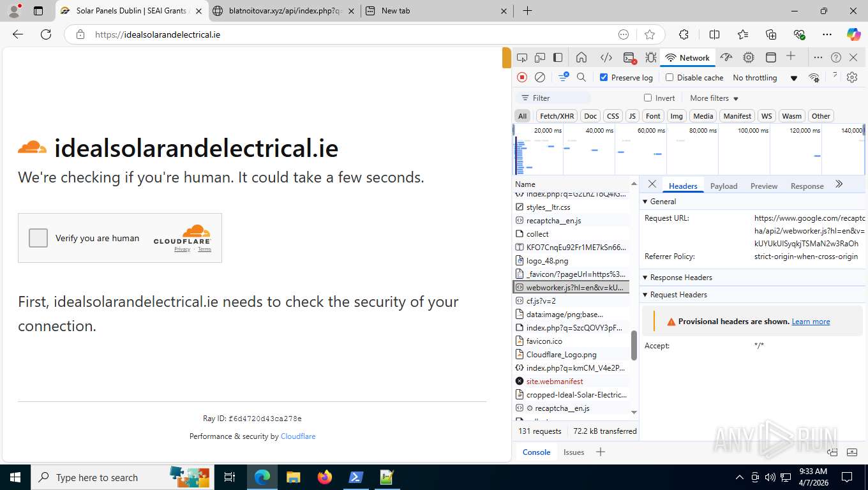The height and width of the screenshot is (490, 868).
Task: Switch to blatnoitovar.xyz browser tab
Action: 284,11
